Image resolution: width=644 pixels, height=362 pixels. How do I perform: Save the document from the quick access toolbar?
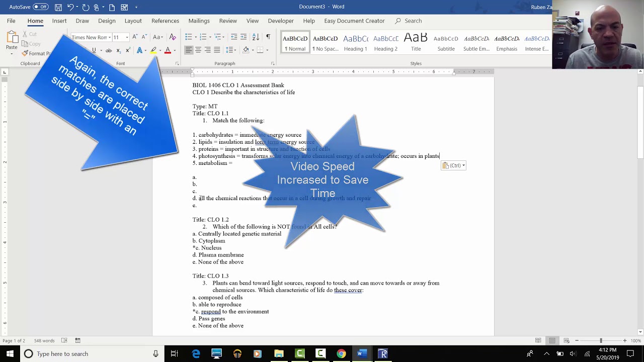58,7
